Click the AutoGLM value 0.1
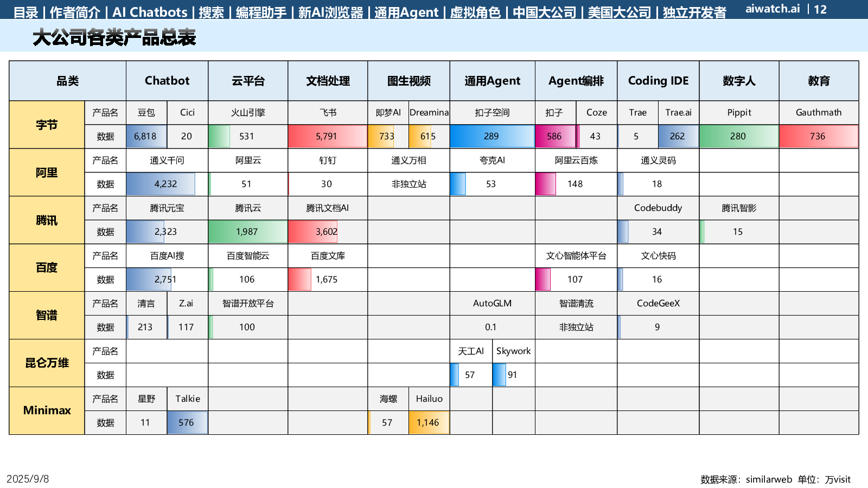Image resolution: width=868 pixels, height=488 pixels. coord(492,327)
